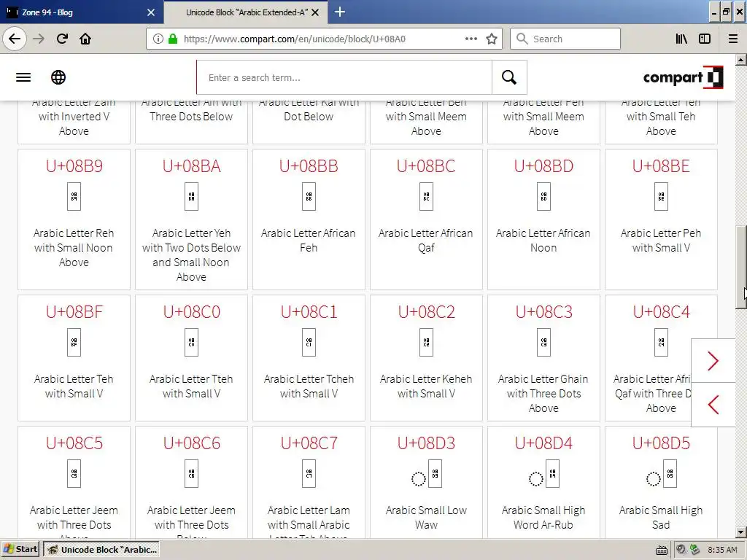The width and height of the screenshot is (747, 560).
Task: Open the U+08BE character link
Action: [661, 166]
